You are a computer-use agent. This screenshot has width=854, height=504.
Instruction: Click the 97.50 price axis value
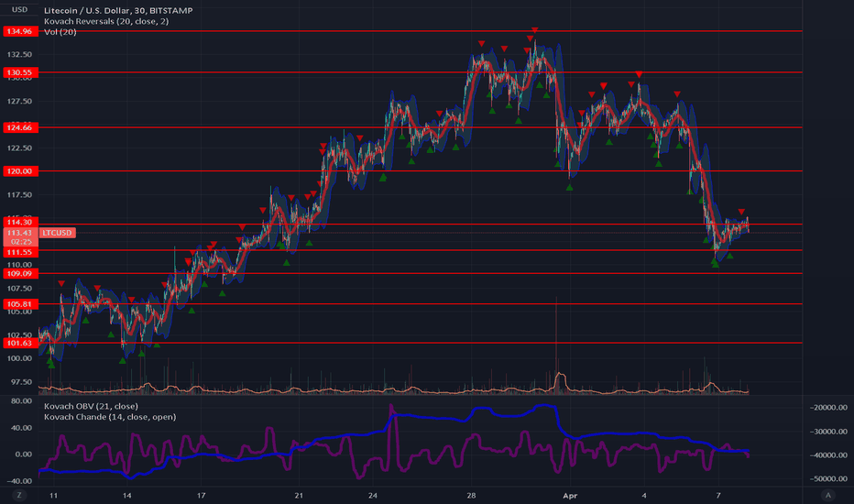pos(19,382)
